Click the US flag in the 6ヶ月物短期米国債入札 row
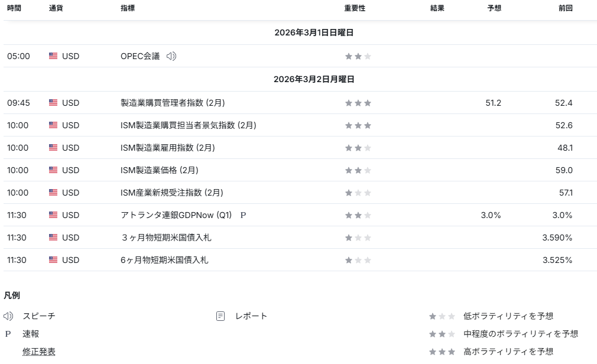This screenshot has height=364, width=597. 53,260
